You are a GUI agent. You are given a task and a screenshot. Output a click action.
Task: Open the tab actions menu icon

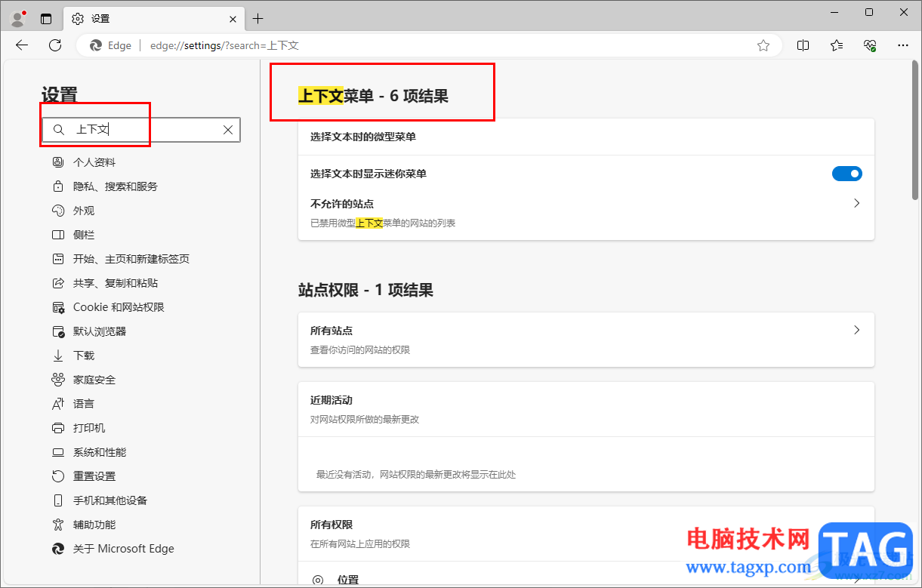[46, 19]
